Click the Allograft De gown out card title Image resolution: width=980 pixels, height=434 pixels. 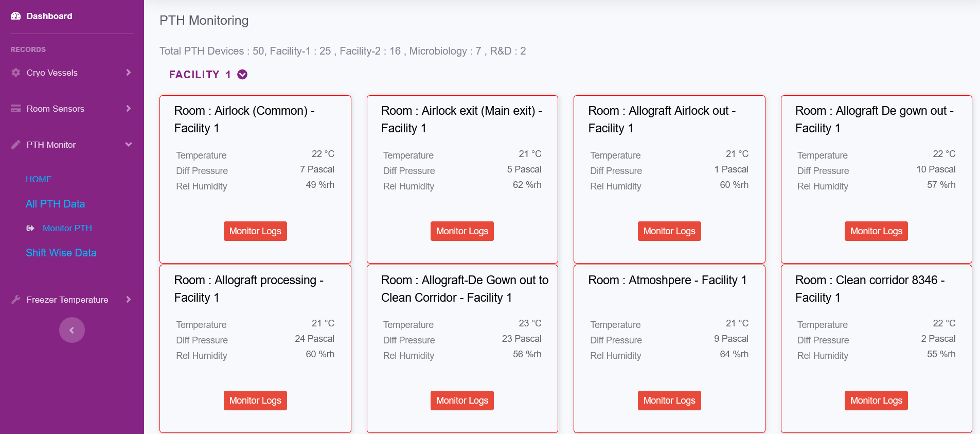[x=874, y=119]
